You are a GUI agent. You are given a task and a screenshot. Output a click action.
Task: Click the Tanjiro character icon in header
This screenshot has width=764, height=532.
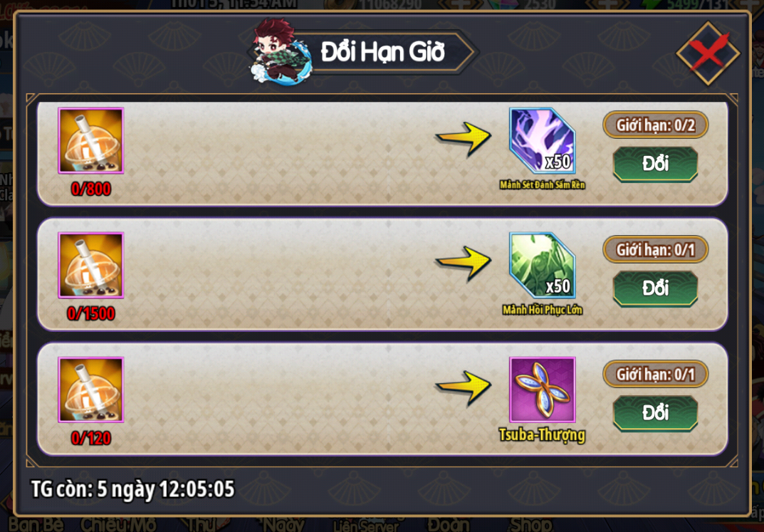[281, 51]
